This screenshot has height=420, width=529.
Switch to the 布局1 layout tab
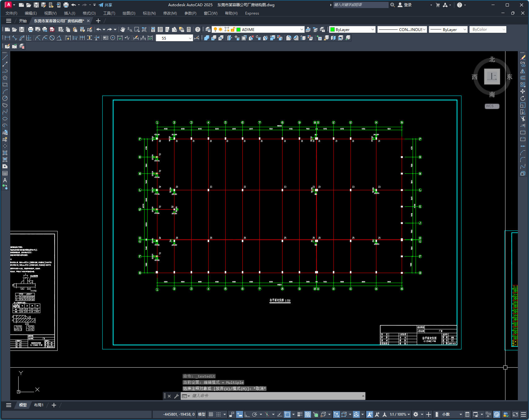point(39,405)
